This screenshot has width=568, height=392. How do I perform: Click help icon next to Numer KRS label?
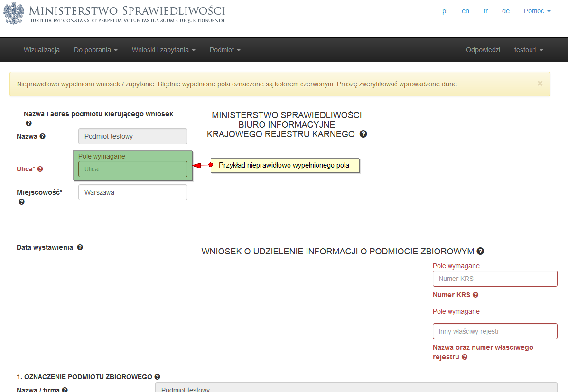475,295
